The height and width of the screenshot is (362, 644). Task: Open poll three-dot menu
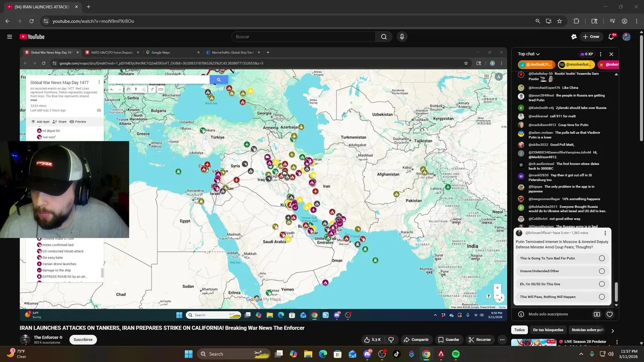coord(605,233)
